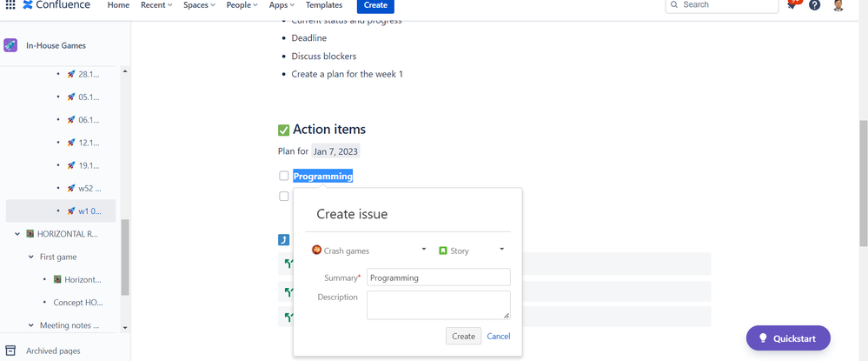Click the rocket icon next to w1 0
868x361 pixels.
click(x=71, y=211)
